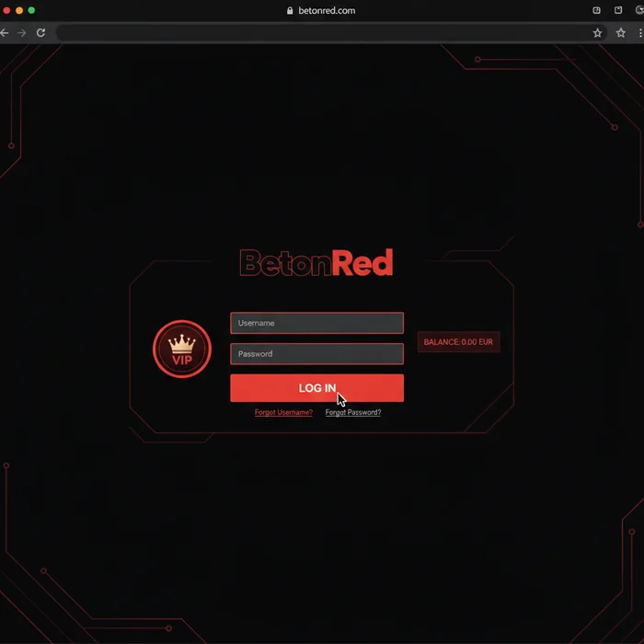Click the second window icon at top right
Image resolution: width=644 pixels, height=644 pixels.
coord(618,10)
